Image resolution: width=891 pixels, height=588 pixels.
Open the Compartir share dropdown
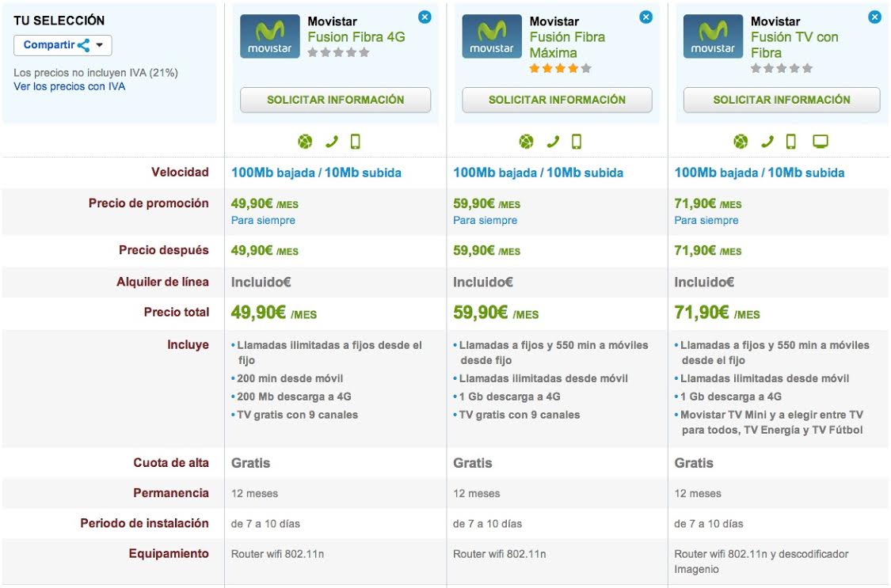coord(63,45)
